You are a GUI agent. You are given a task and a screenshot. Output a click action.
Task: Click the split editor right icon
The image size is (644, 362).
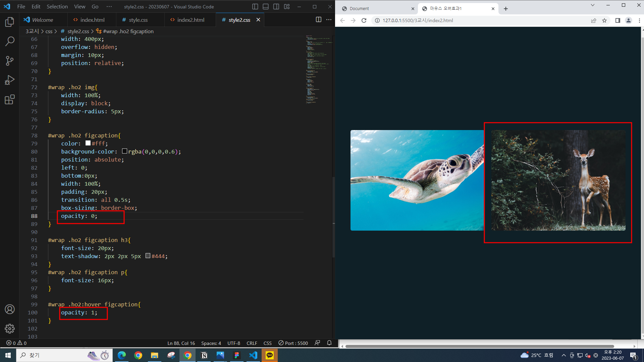coord(318,20)
